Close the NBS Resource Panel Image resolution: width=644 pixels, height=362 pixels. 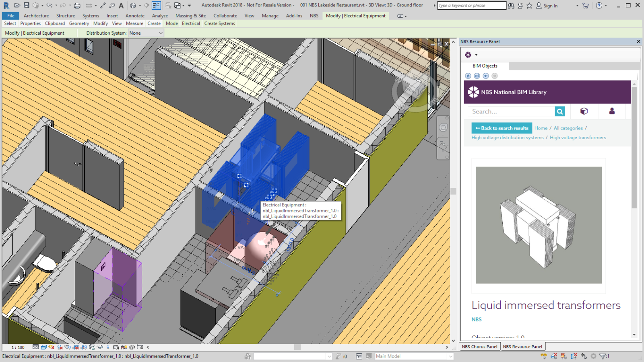click(638, 41)
